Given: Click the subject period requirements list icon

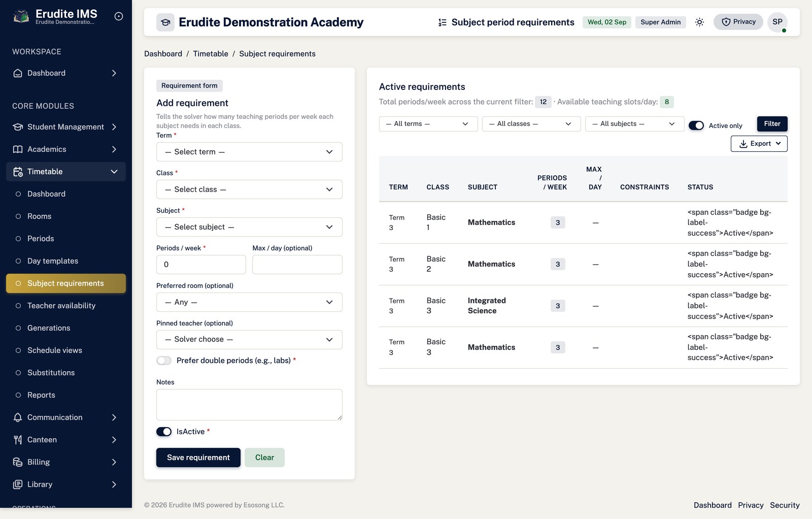Looking at the screenshot, I should point(443,22).
